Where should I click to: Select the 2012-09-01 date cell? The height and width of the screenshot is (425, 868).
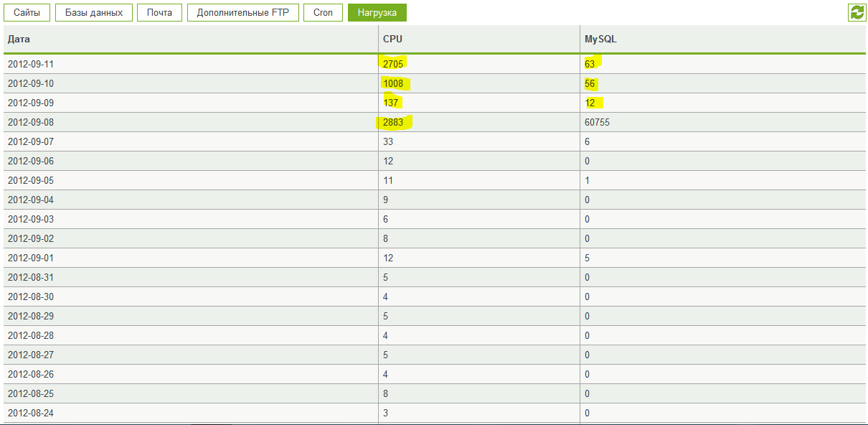[31, 258]
